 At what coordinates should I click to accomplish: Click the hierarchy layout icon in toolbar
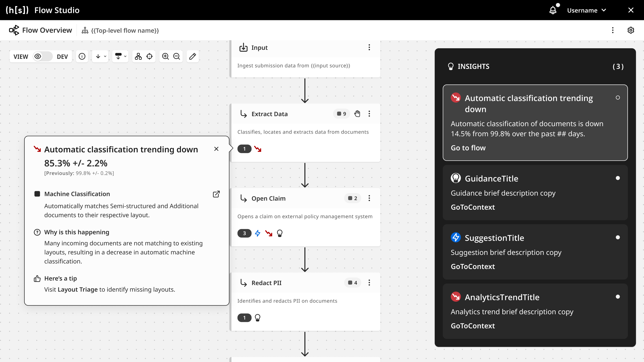click(x=138, y=56)
